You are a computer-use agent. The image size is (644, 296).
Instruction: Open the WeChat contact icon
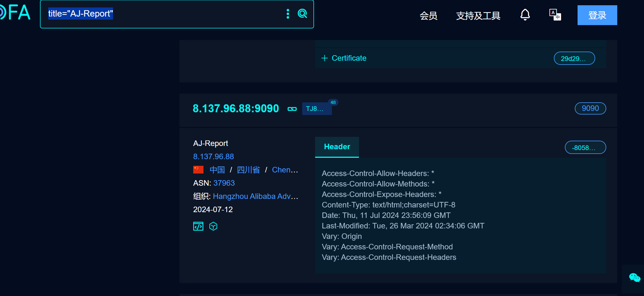click(634, 278)
